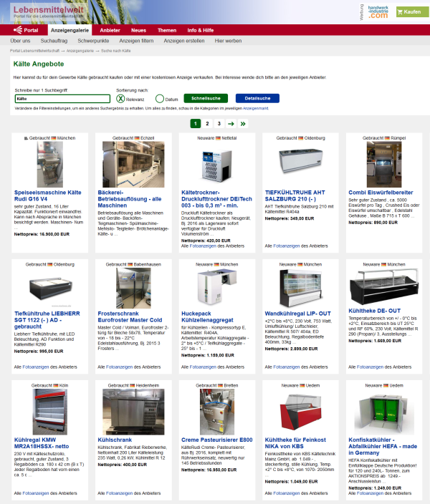The width and height of the screenshot is (430, 504).
Task: Open the Kühlregal KMW MR2A18HSSX listing
Action: (42, 443)
